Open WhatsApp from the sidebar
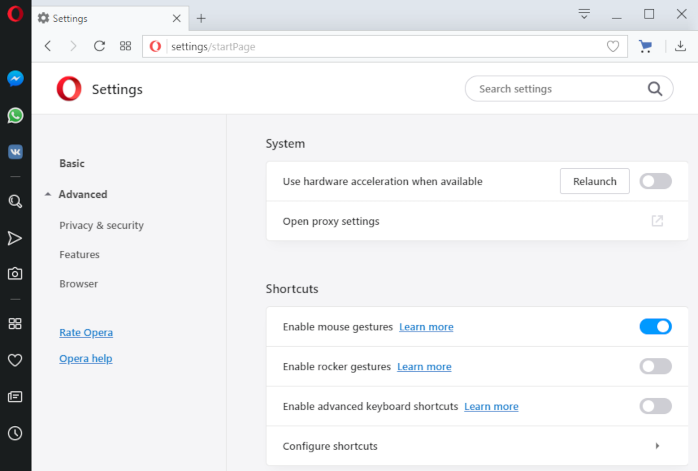 15,116
